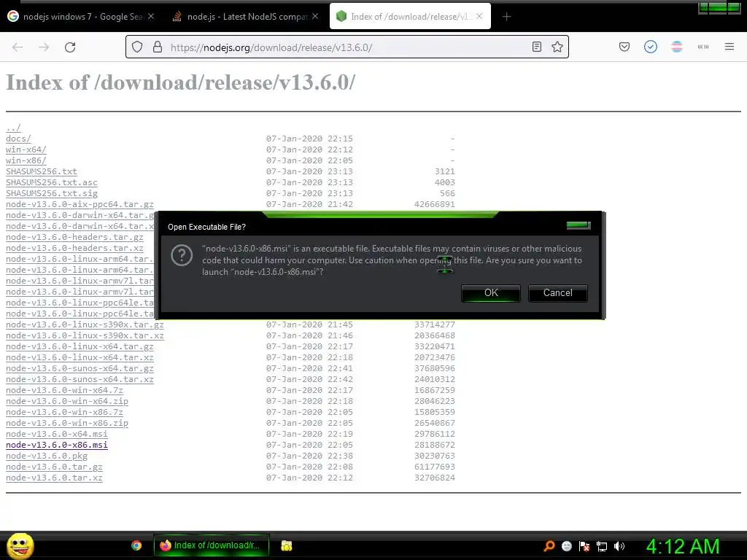This screenshot has width=747, height=560.
Task: Click the green window controls at top right
Action: [x=719, y=7]
